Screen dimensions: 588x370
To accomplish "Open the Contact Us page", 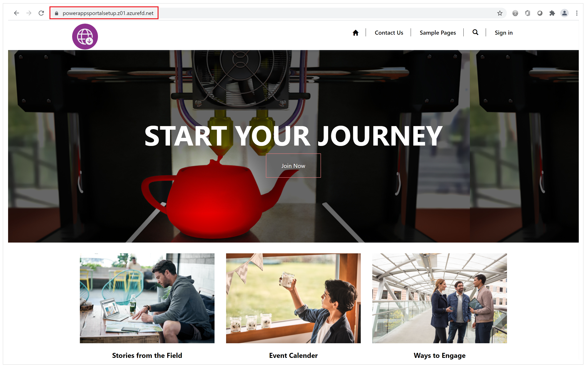I will 388,32.
